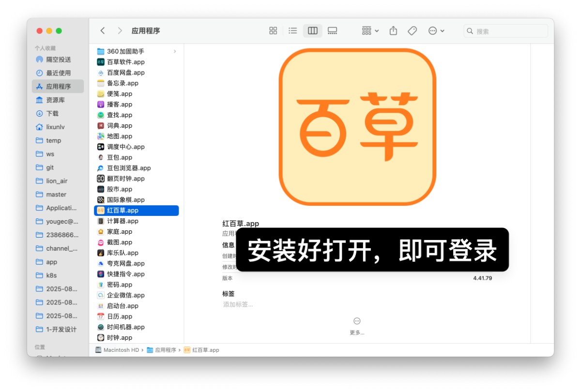
Task: Click 应用程序 in path bar
Action: [x=162, y=350]
